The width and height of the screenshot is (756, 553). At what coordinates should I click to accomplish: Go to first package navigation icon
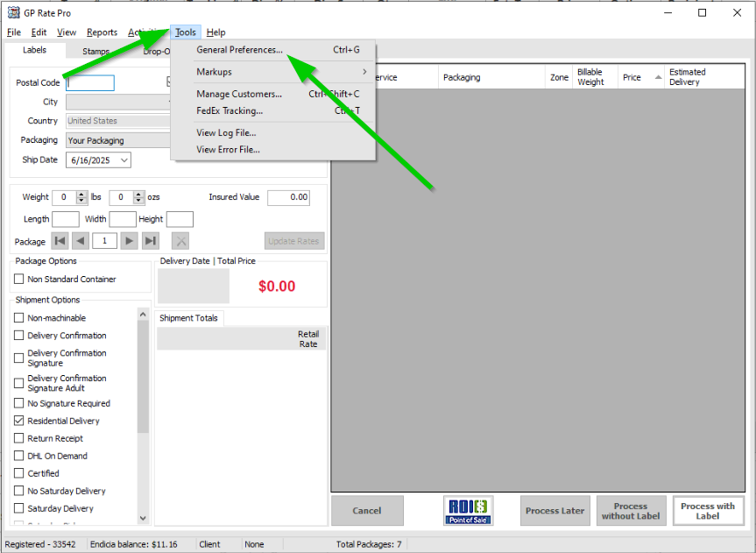[x=60, y=240]
